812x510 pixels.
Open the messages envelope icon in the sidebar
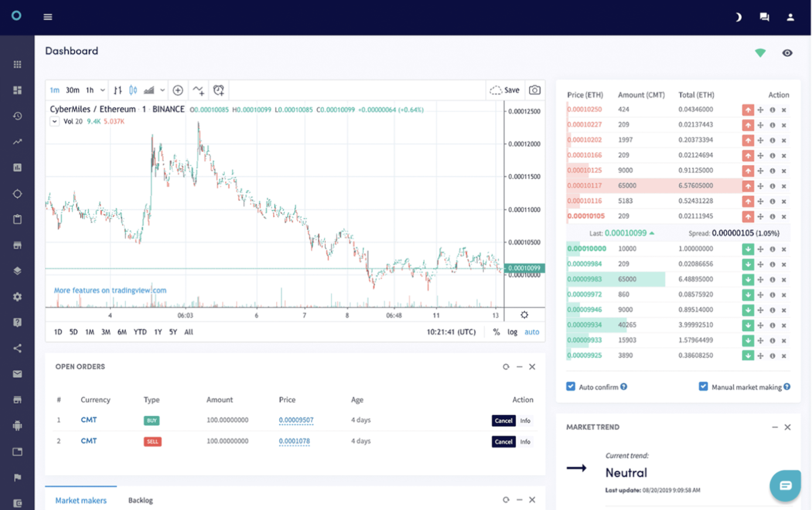[x=17, y=373]
